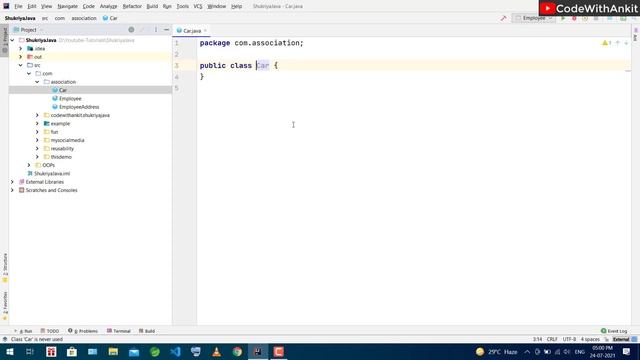
Task: Open Project view settings gear icon
Action: click(x=131, y=30)
